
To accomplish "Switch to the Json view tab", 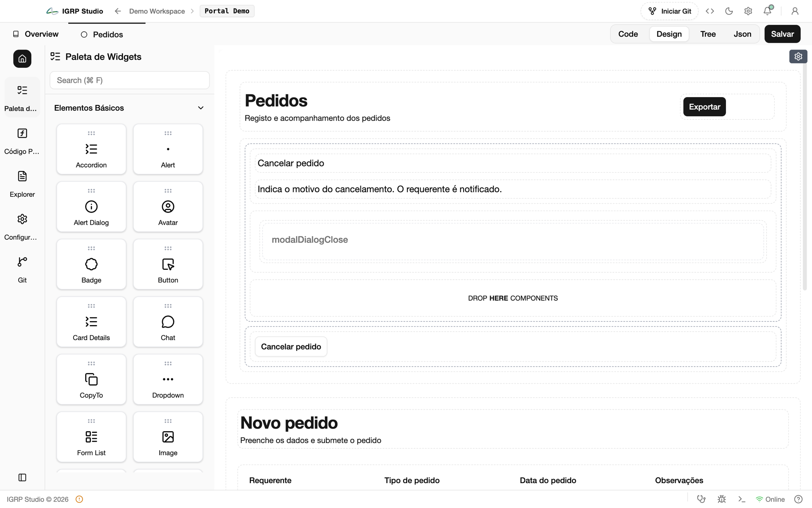I will [743, 34].
